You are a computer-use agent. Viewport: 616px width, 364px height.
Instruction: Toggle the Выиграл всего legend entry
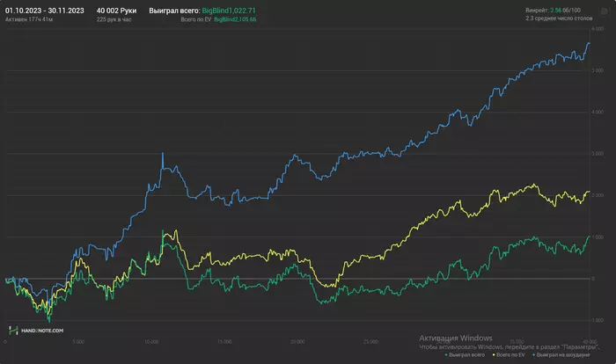(468, 354)
